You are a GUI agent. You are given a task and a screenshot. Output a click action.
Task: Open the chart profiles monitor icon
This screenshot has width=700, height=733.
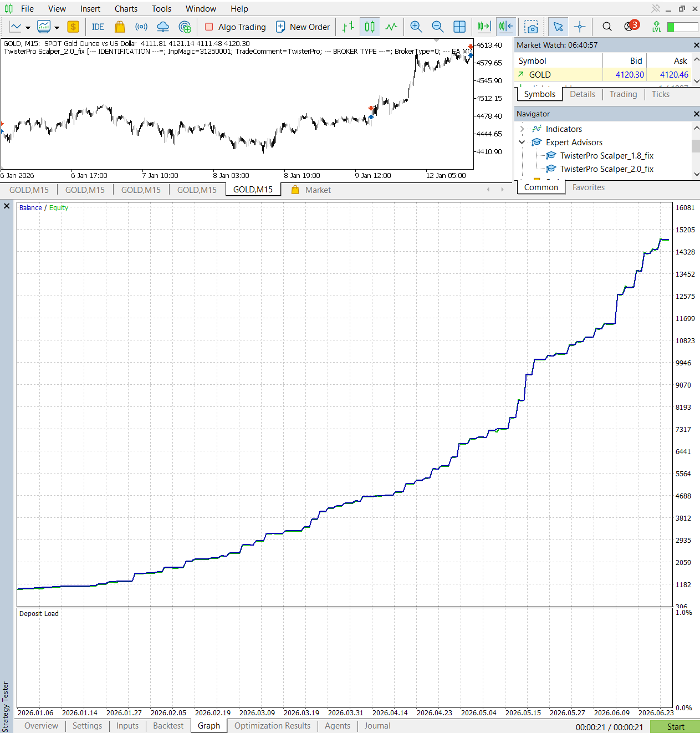coord(44,27)
